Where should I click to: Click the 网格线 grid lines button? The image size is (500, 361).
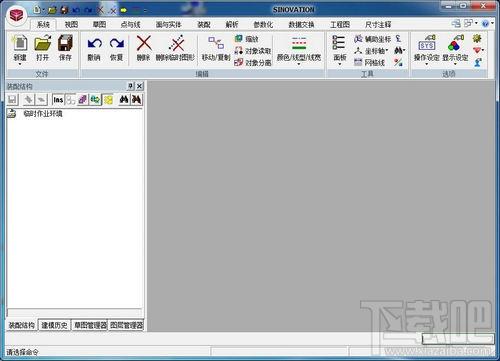pos(369,62)
